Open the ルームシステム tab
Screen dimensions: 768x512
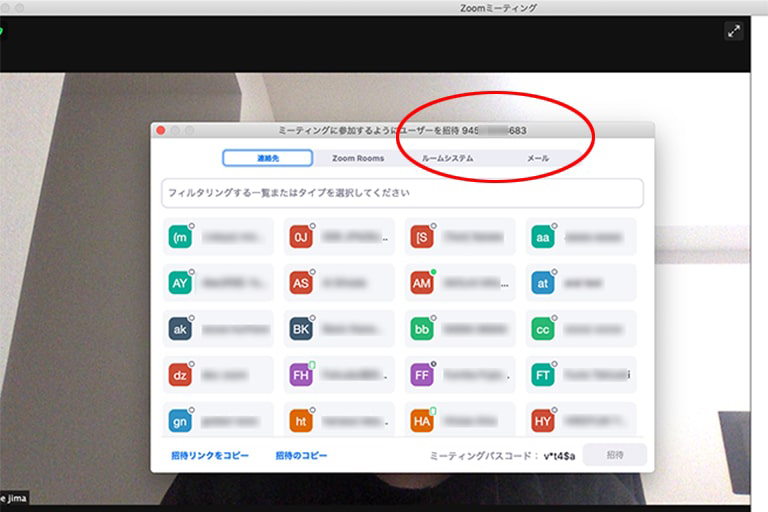point(448,158)
